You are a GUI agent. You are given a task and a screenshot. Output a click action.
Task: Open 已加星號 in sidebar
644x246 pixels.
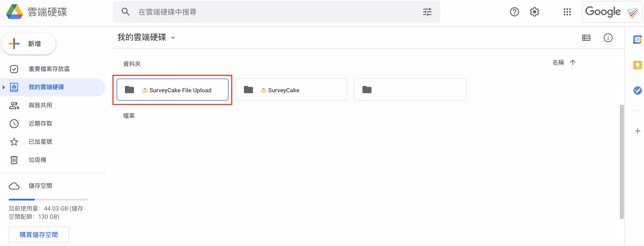coord(52,142)
